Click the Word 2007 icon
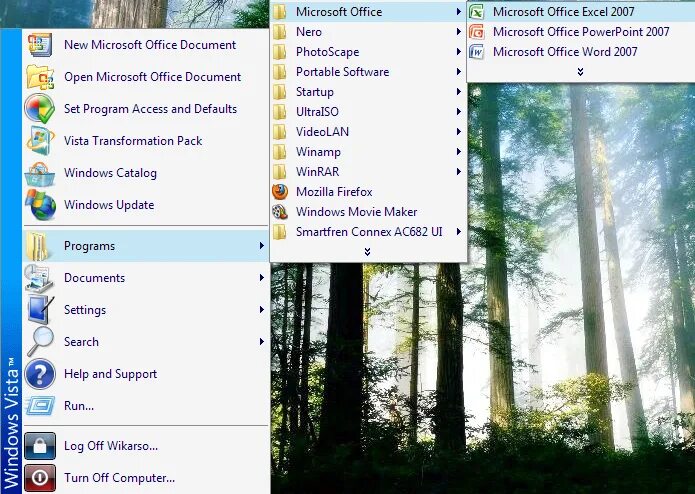This screenshot has width=695, height=494. (x=476, y=52)
